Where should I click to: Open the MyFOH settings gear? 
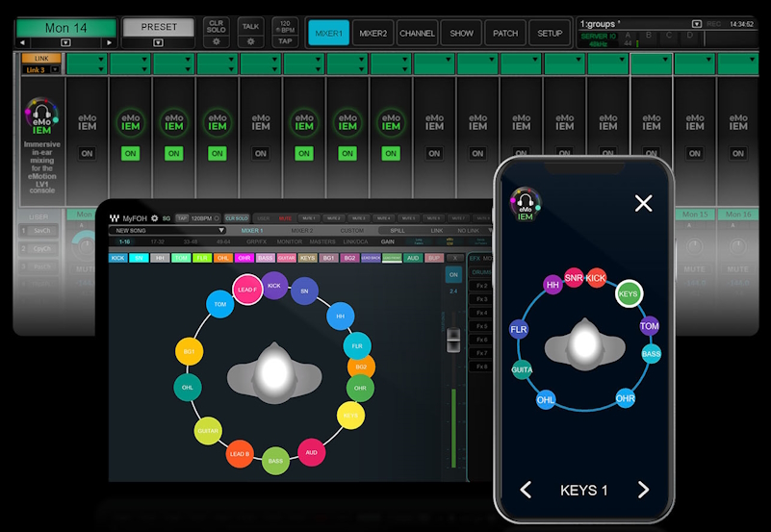pos(153,218)
